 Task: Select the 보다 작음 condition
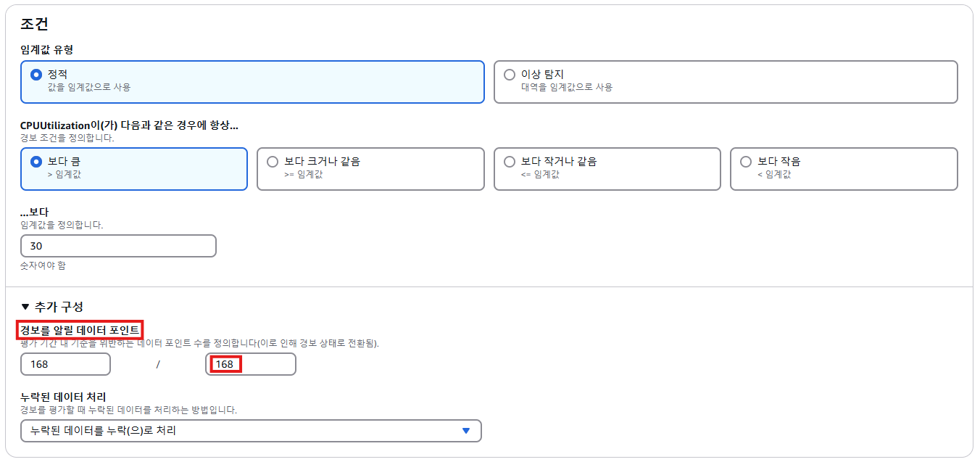(x=746, y=162)
